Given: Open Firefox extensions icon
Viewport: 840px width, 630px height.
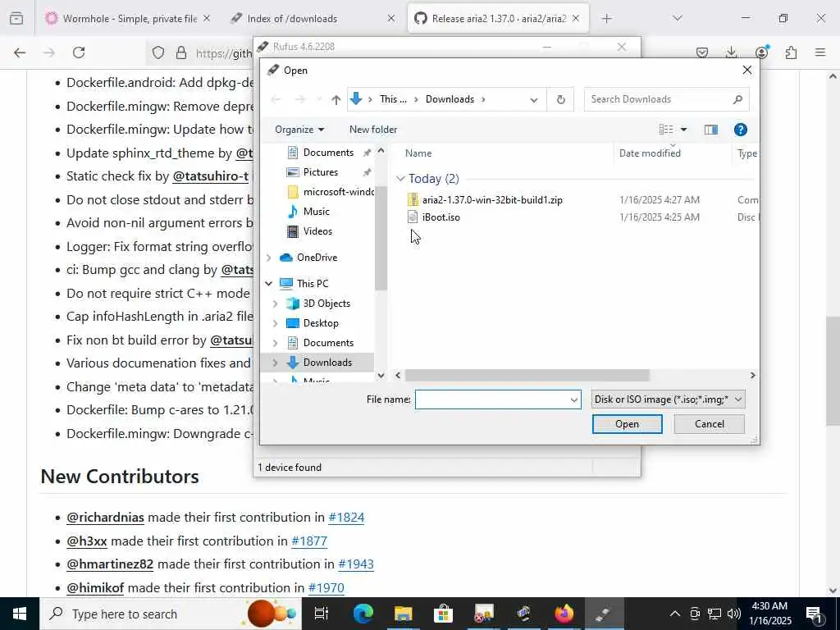Looking at the screenshot, I should click(791, 52).
